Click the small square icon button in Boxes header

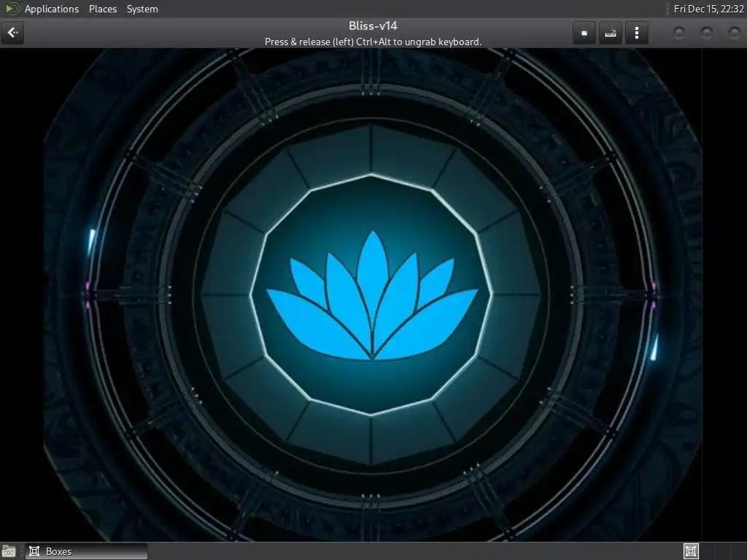coord(584,34)
